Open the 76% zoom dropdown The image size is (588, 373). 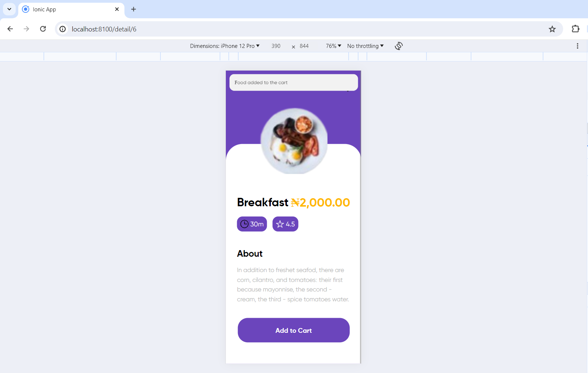pos(333,46)
